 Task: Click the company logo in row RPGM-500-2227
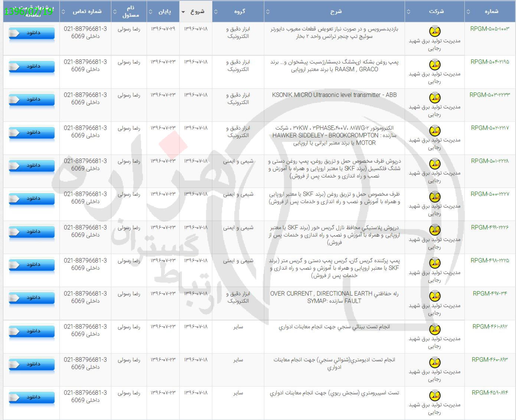coord(435,196)
